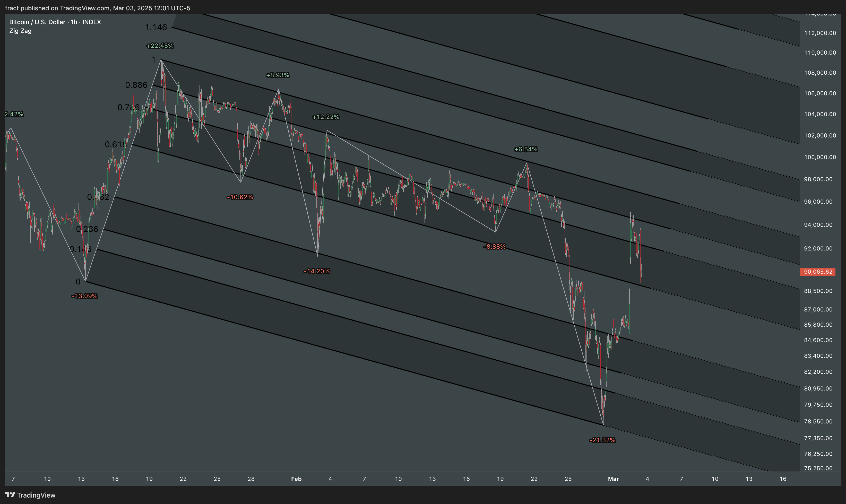
Task: Click the 80,950.00 price axis label
Action: (x=818, y=388)
